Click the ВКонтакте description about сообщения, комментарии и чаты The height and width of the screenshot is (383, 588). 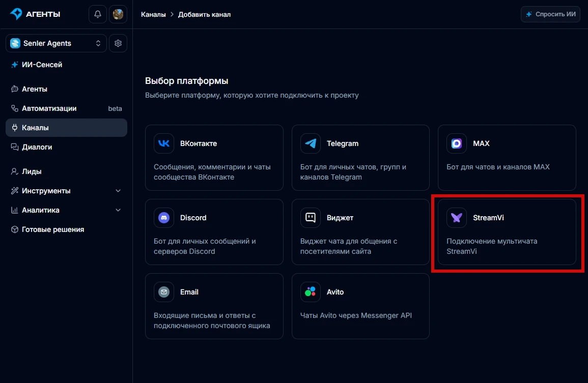(x=212, y=172)
